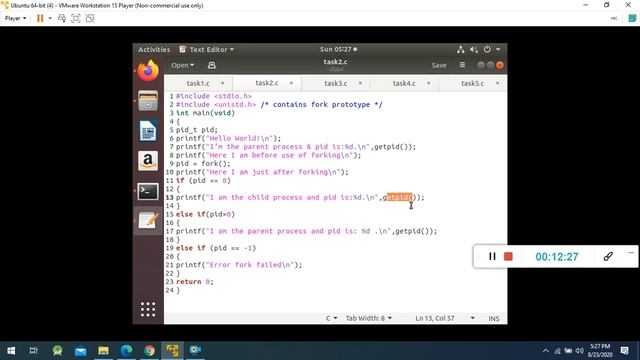Image resolution: width=640 pixels, height=360 pixels.
Task: Switch to the task3.c tab
Action: [x=336, y=83]
